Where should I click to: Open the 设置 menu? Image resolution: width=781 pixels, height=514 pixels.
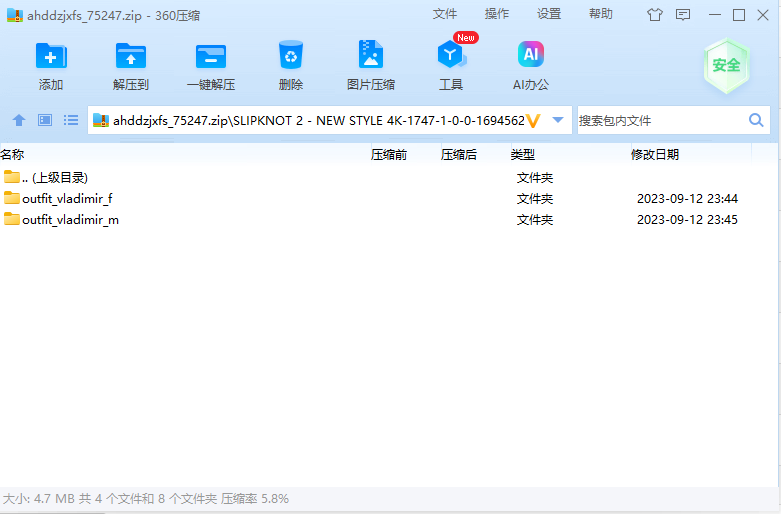pyautogui.click(x=549, y=14)
